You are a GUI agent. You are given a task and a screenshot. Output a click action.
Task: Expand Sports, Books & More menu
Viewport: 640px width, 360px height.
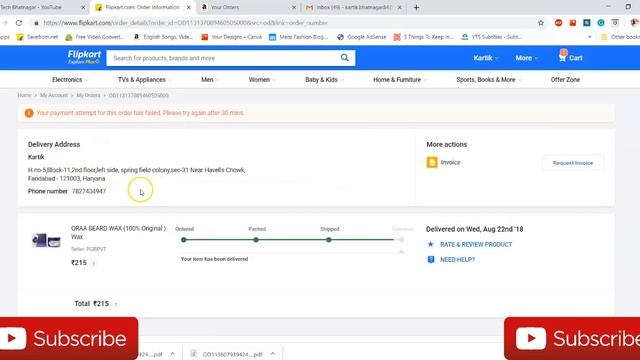click(489, 80)
